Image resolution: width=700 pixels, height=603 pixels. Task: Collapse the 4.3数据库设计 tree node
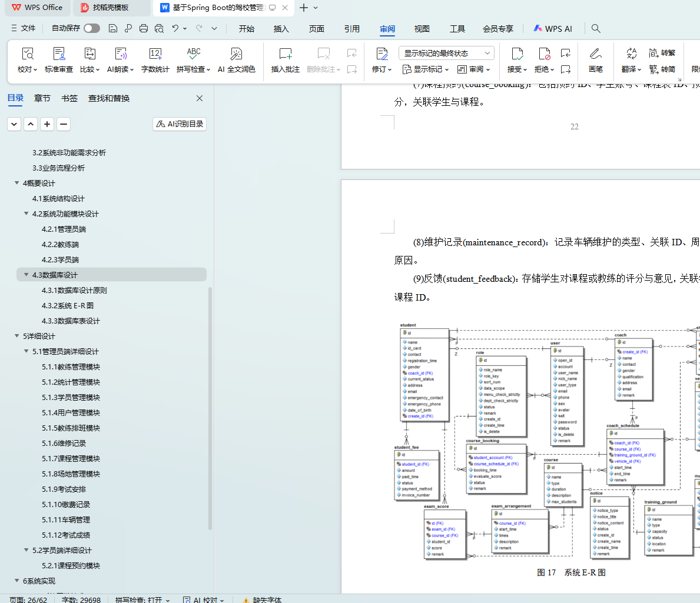pos(26,275)
